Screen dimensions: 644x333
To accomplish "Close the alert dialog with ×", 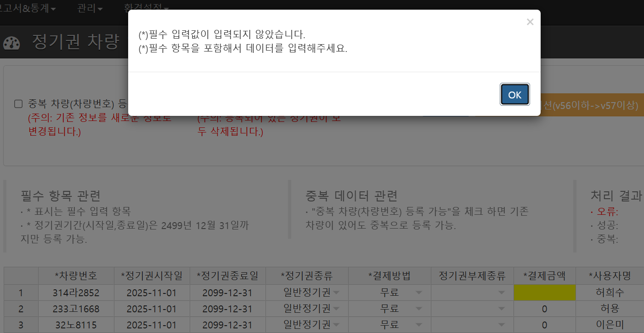I will 530,22.
